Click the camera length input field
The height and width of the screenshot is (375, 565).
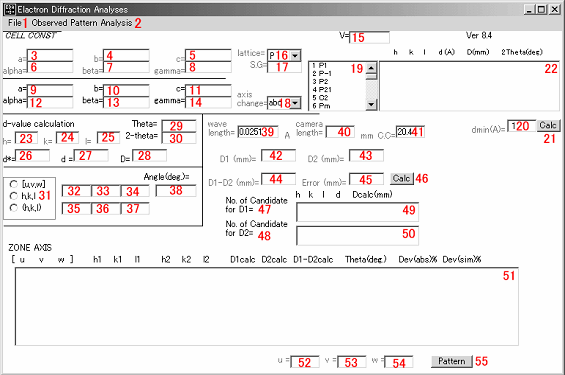tap(340, 132)
